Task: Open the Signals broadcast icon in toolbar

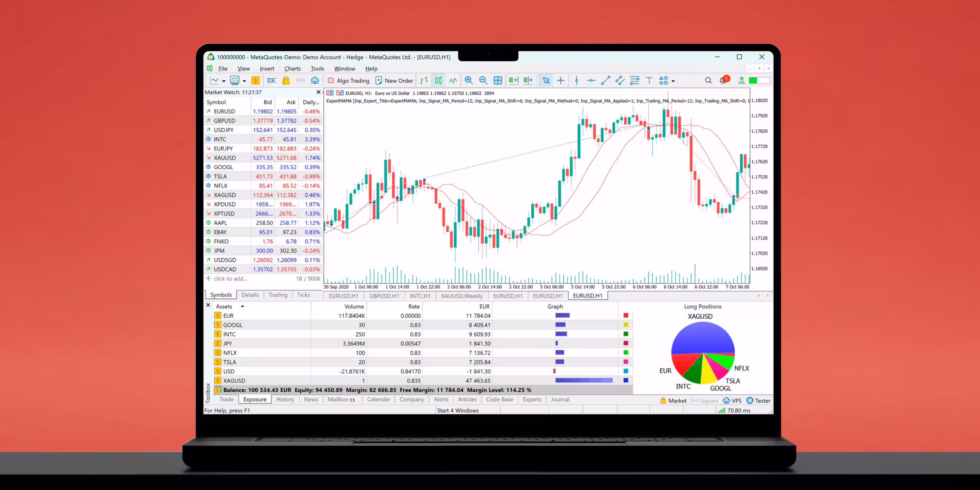Action: (301, 80)
